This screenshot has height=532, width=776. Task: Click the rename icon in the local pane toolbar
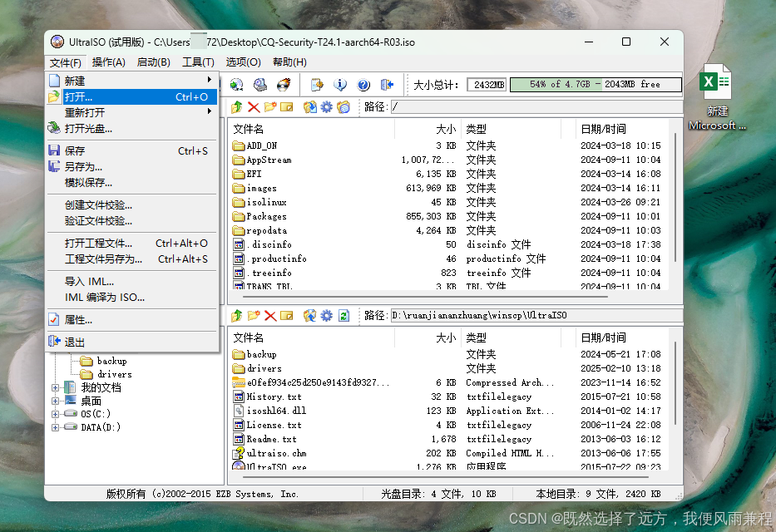point(287,315)
